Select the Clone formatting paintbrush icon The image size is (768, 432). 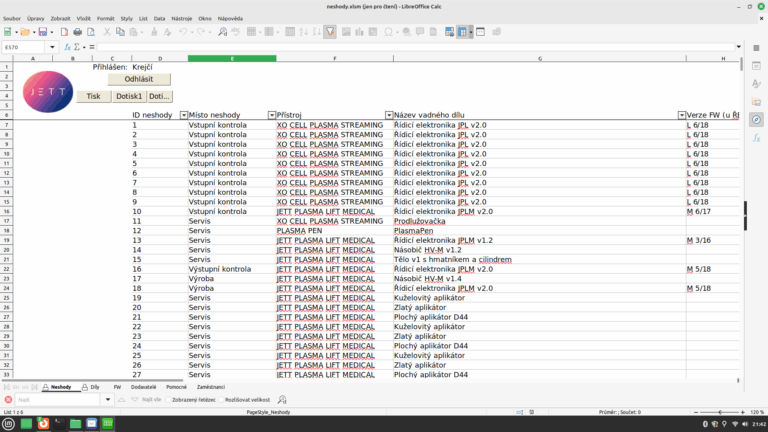[154, 32]
